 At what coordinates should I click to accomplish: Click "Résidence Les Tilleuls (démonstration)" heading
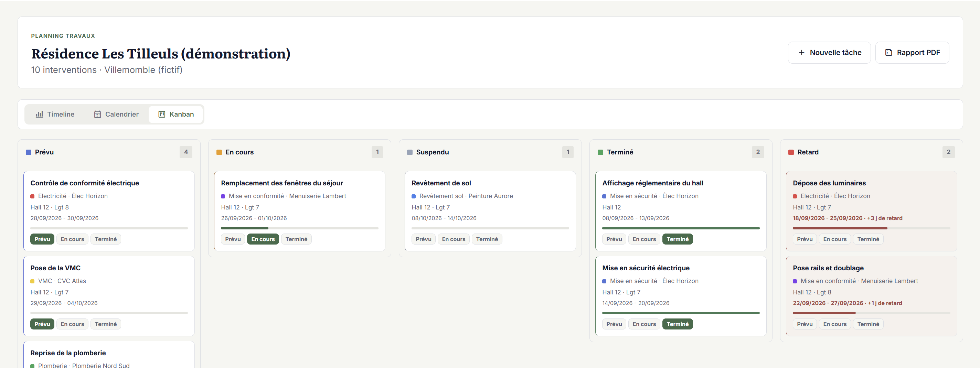(x=161, y=54)
